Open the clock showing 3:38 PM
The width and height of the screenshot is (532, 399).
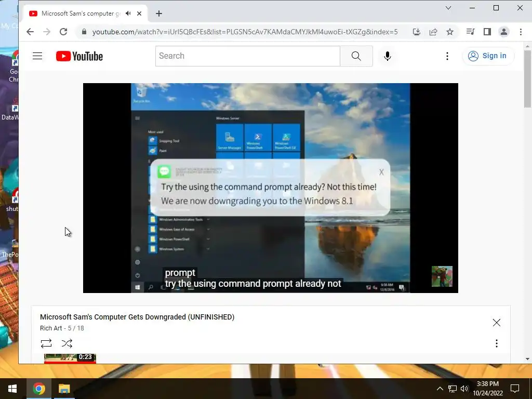point(488,389)
